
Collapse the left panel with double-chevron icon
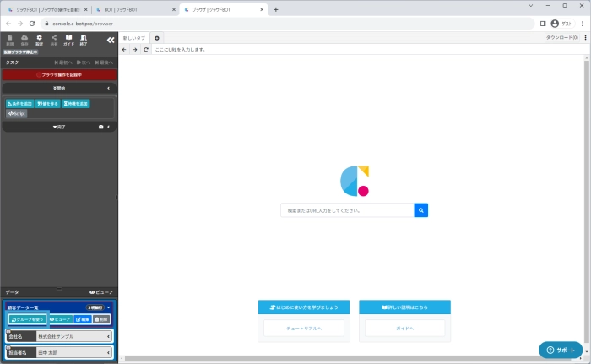110,40
